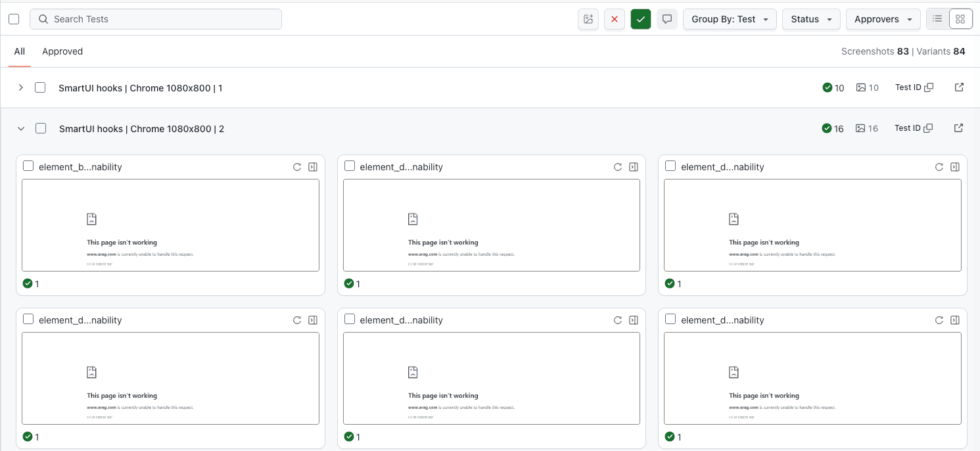Open the top-row middle element_d screenshot thumbnail
This screenshot has height=451, width=980.
pos(492,225)
